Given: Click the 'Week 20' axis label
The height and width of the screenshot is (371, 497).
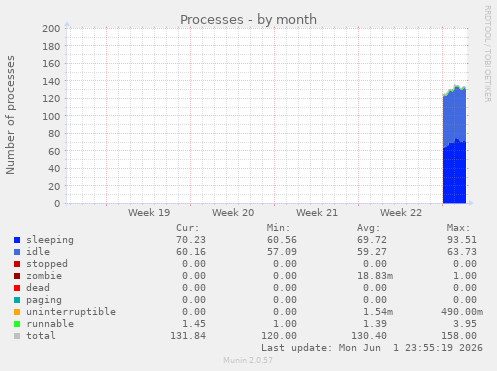Looking at the screenshot, I should click(x=233, y=213).
